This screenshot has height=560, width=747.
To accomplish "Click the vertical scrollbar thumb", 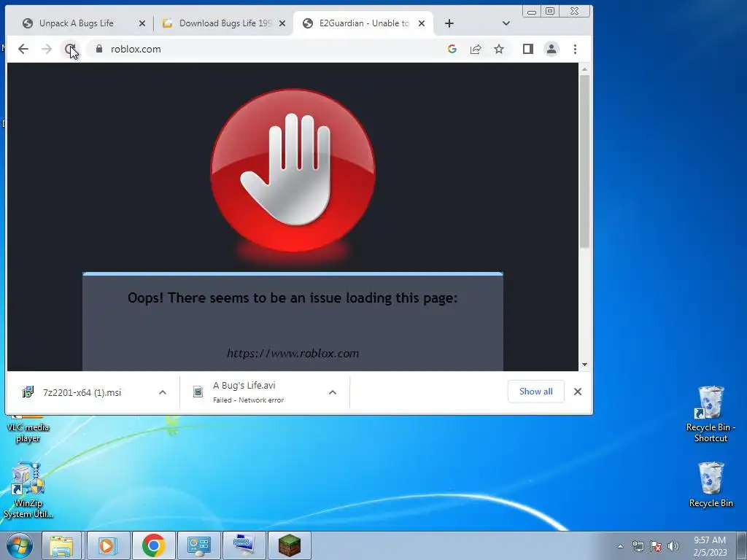I will [584, 161].
